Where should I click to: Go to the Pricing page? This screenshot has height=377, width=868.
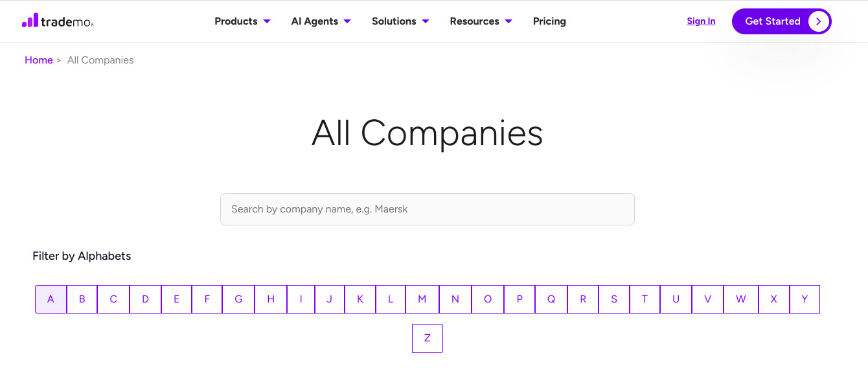549,21
